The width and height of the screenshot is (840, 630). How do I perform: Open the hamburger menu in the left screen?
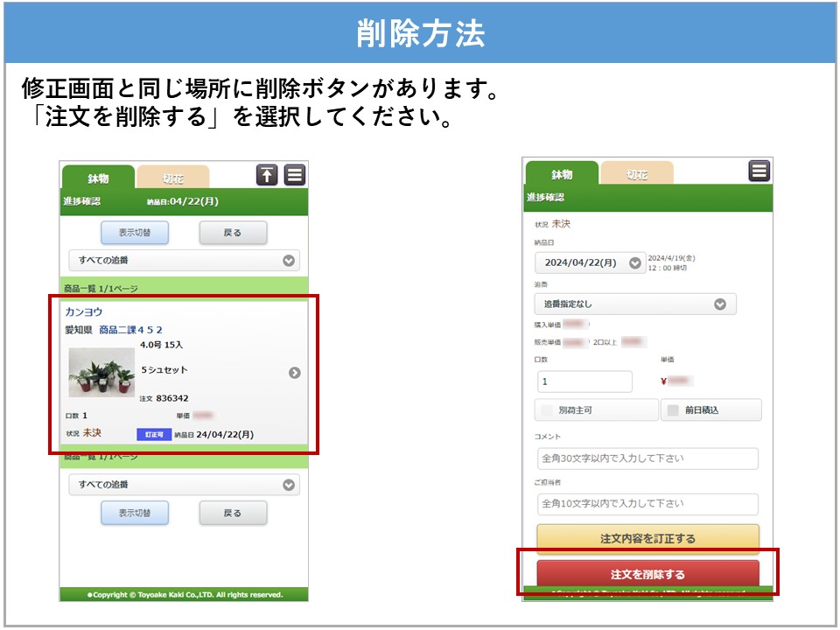coord(295,175)
